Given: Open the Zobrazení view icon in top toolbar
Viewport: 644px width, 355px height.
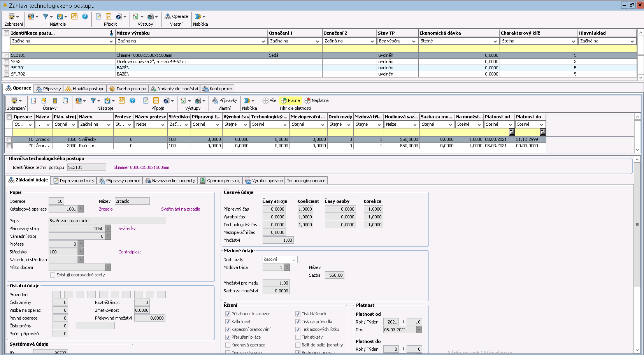Looking at the screenshot, I should click(x=12, y=16).
